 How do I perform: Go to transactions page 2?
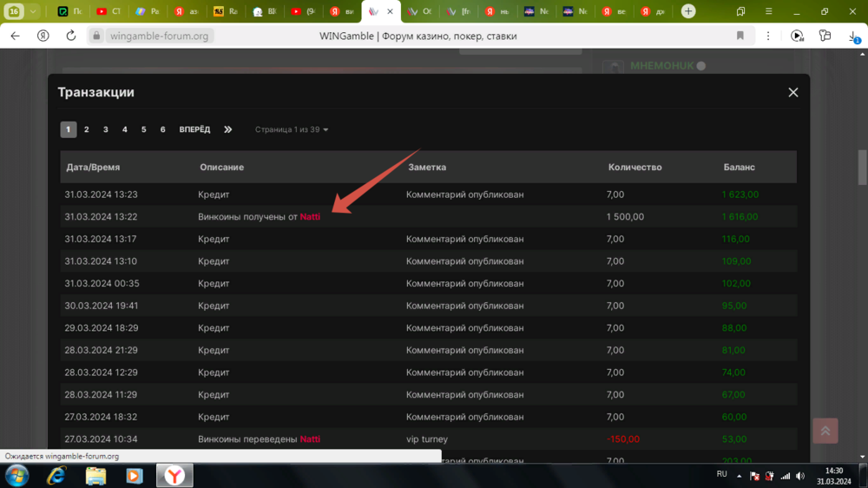(87, 129)
